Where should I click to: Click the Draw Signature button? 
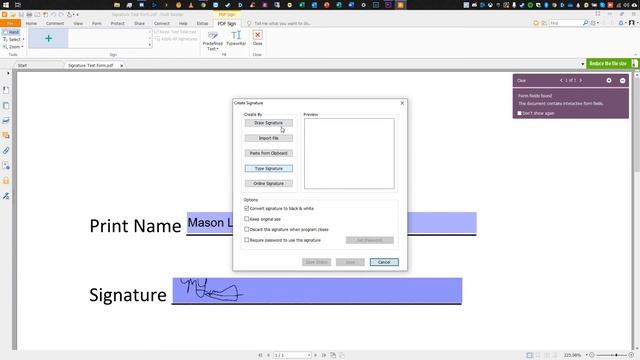pyautogui.click(x=269, y=123)
